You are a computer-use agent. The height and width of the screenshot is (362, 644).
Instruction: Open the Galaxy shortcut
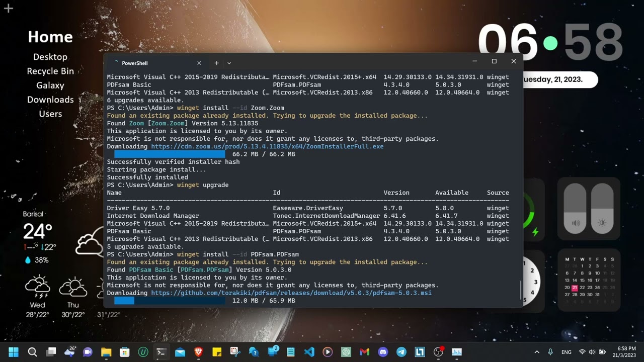[50, 85]
